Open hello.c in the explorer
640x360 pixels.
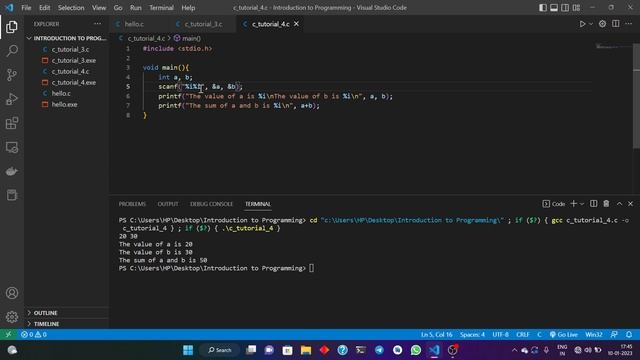tap(61, 93)
